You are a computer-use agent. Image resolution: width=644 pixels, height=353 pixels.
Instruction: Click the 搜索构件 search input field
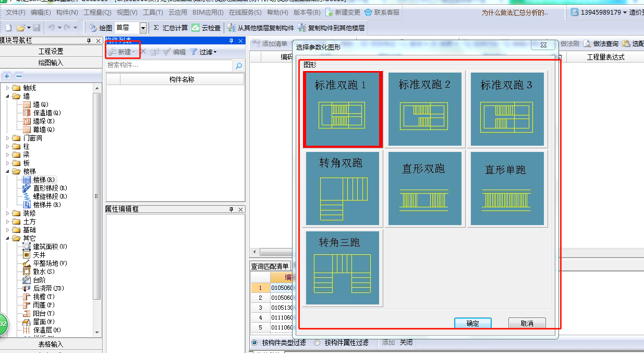[169, 65]
